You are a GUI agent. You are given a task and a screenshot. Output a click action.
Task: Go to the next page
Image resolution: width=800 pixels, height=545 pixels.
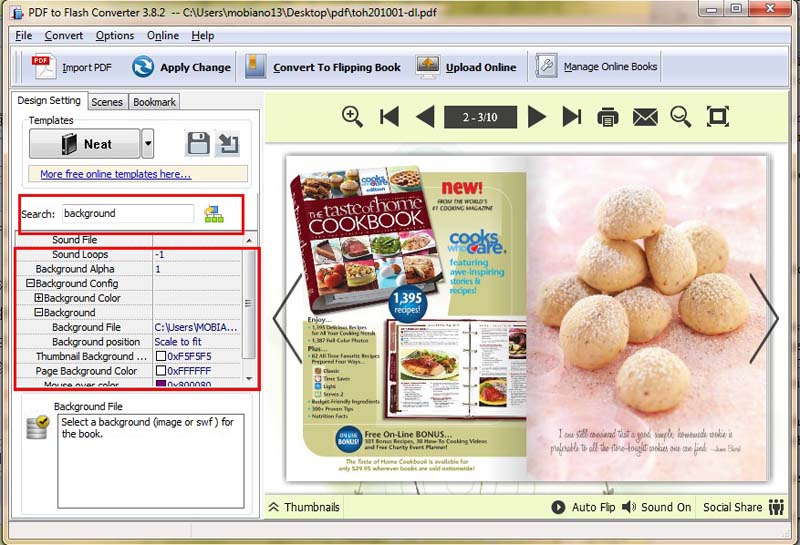point(536,116)
